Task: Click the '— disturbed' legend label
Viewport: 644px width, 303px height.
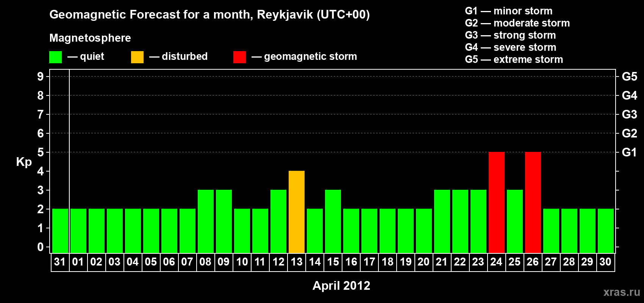Action: (x=178, y=57)
